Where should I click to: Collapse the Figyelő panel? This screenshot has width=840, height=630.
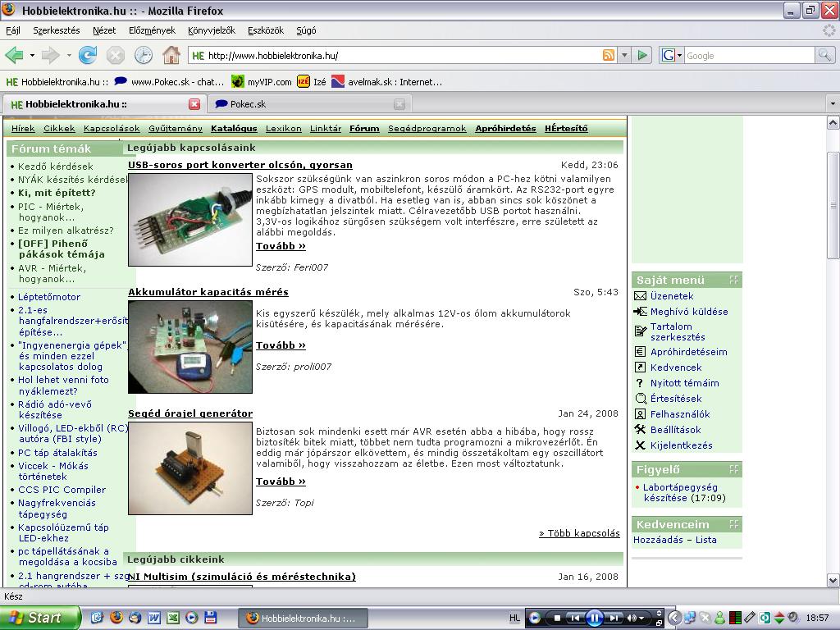pyautogui.click(x=733, y=469)
